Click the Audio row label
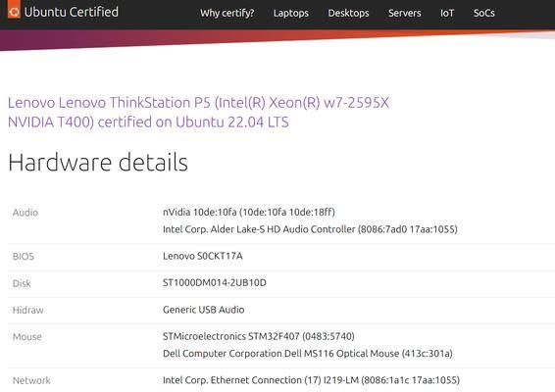Viewport: 555px width, 392px height. click(x=25, y=213)
